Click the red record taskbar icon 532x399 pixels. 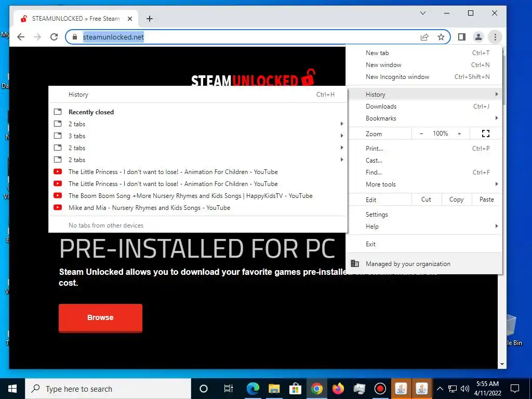tap(380, 389)
